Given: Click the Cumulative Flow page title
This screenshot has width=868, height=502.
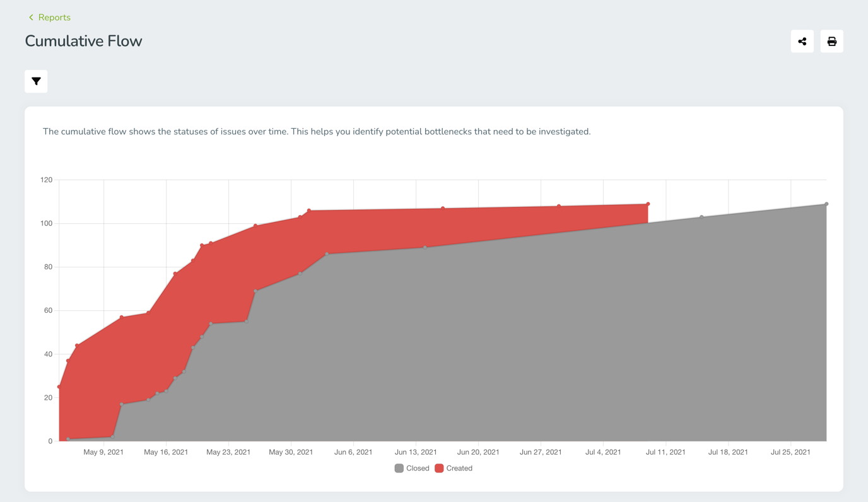Looking at the screenshot, I should pyautogui.click(x=83, y=41).
